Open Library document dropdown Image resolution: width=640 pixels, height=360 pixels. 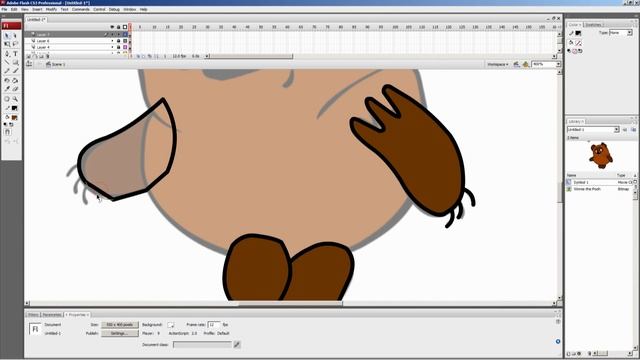tap(593, 129)
